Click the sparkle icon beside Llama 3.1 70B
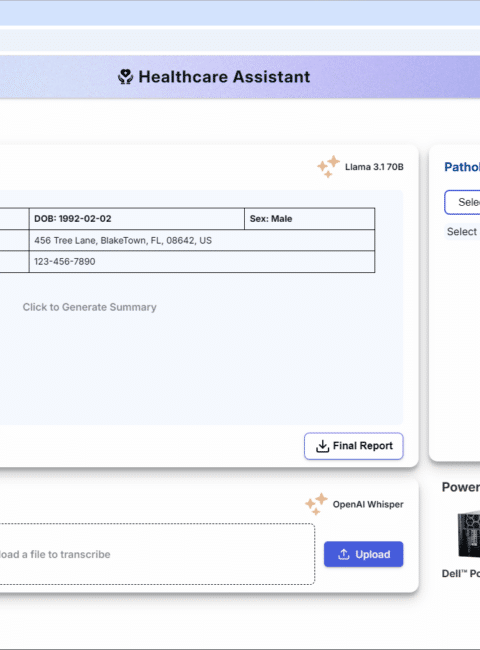This screenshot has width=480, height=650. click(x=328, y=167)
